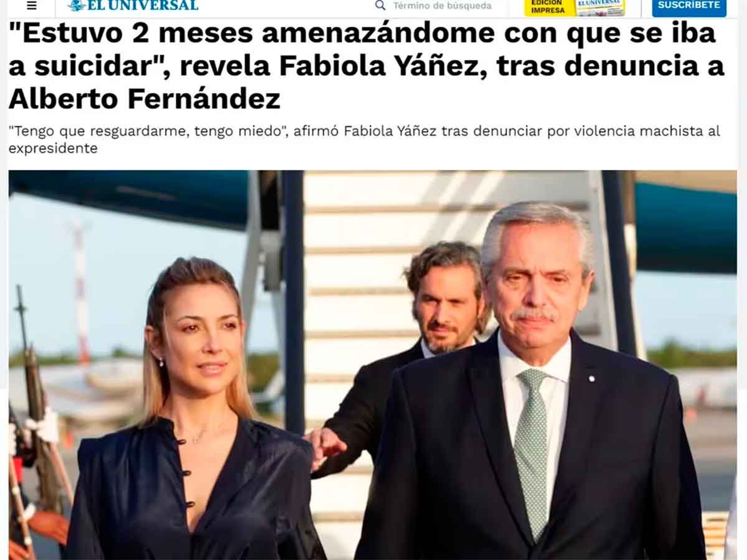
Task: Click the red-and-white tower in background
Action: [x=81, y=292]
